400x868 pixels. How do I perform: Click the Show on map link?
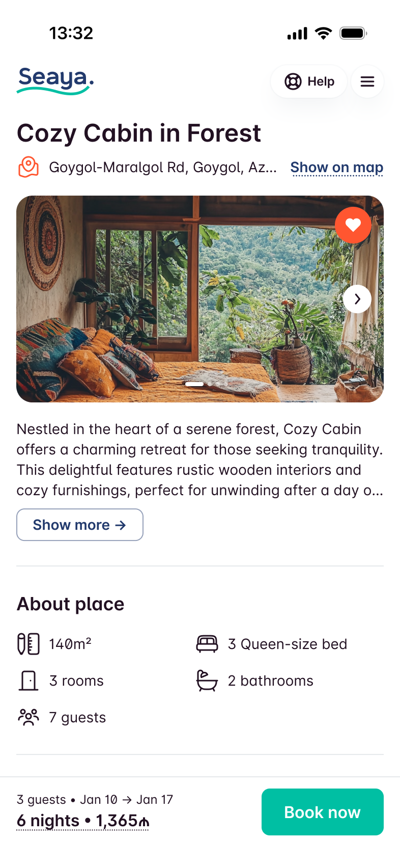[337, 168]
